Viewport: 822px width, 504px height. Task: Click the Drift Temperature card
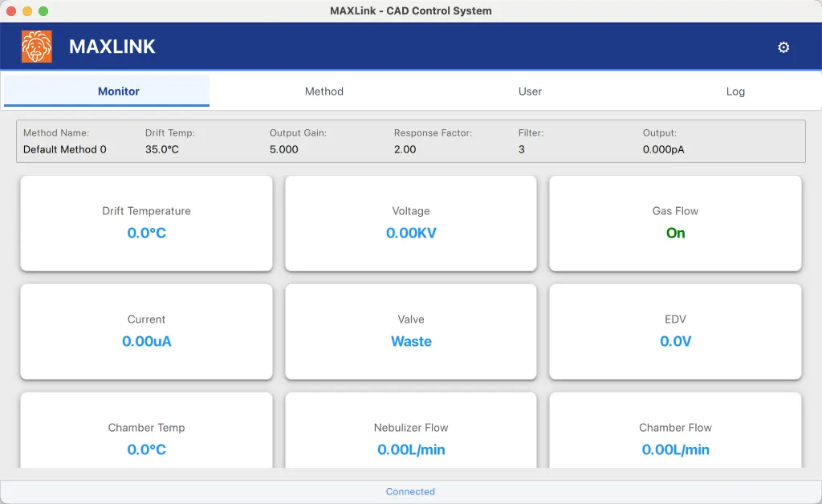146,224
